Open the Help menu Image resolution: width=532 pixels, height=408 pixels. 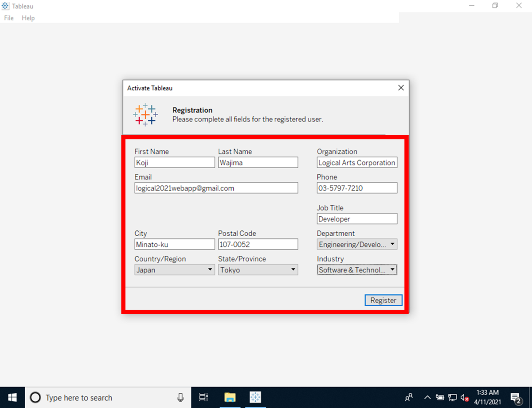click(28, 18)
